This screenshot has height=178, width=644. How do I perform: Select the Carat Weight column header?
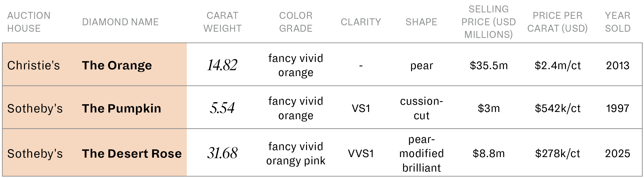click(x=222, y=22)
